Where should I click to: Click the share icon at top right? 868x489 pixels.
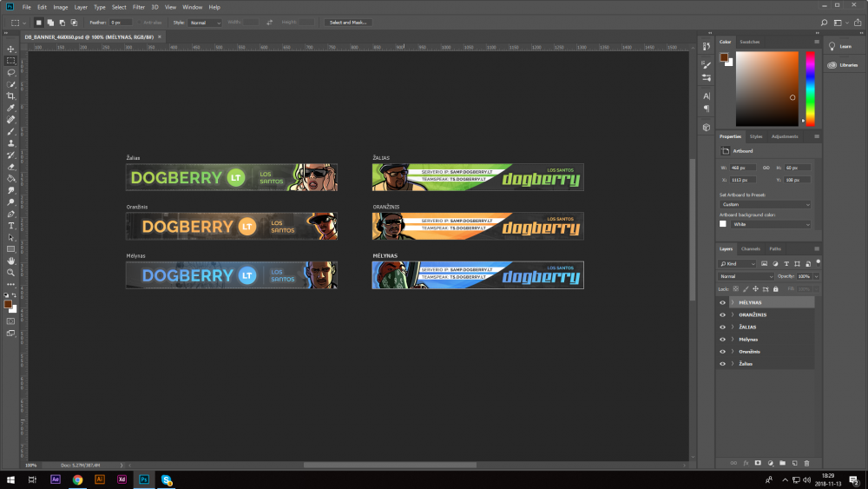click(x=858, y=23)
